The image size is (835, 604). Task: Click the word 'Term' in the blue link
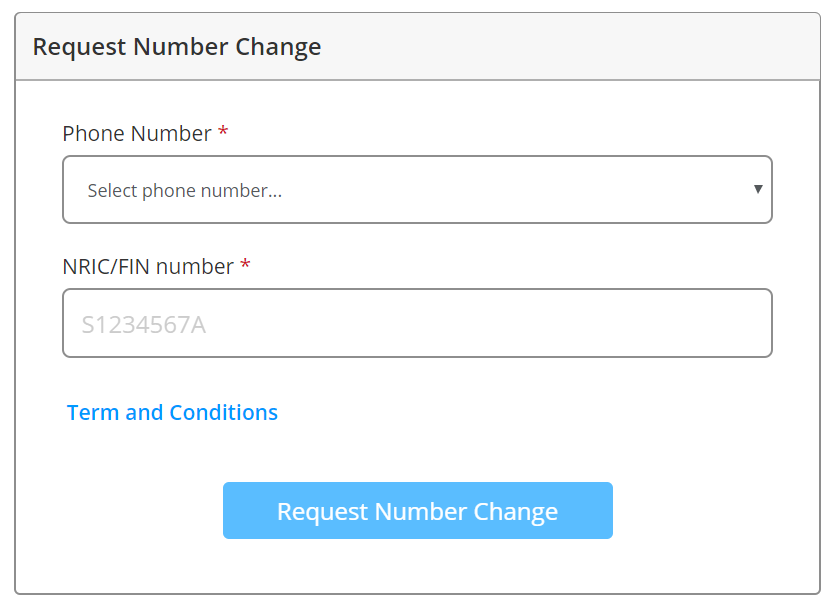click(x=93, y=412)
